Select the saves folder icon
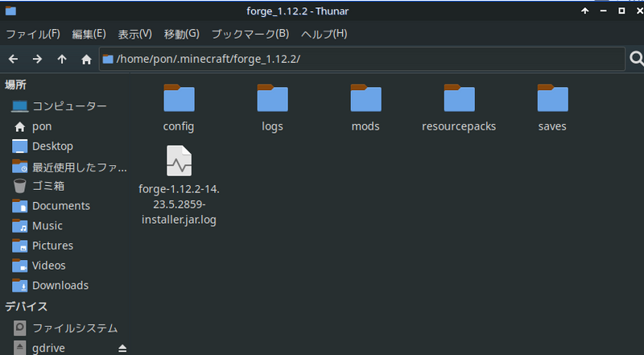Image resolution: width=644 pixels, height=355 pixels. [553, 97]
